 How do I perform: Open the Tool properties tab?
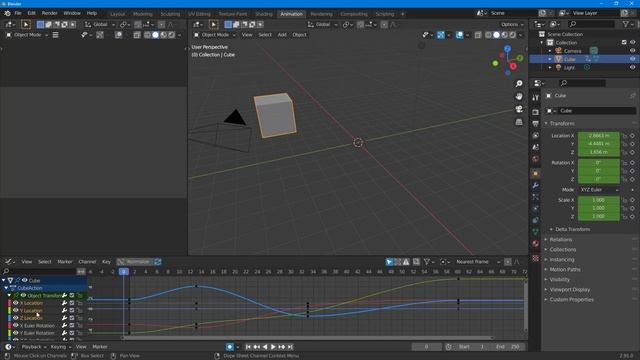[536, 98]
